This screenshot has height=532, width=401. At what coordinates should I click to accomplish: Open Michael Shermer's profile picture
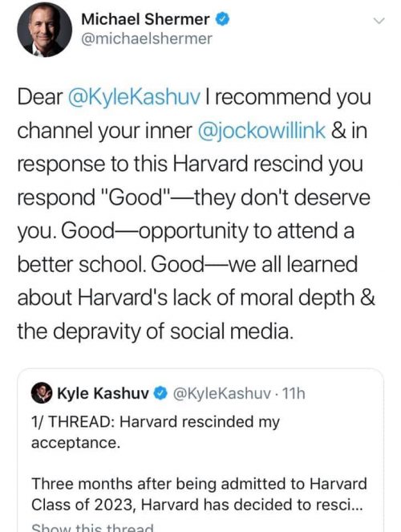click(44, 30)
